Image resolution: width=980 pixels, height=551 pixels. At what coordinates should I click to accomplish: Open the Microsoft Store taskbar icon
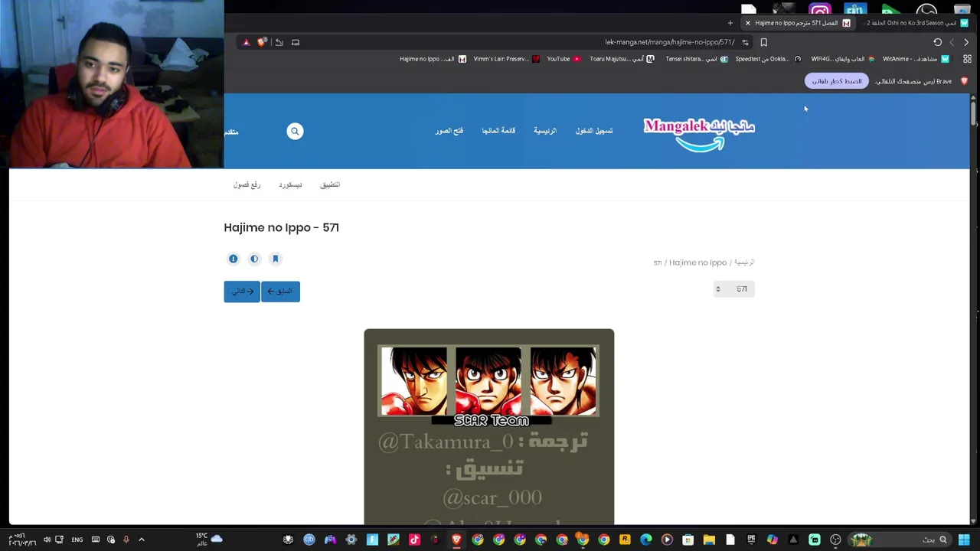tap(688, 540)
